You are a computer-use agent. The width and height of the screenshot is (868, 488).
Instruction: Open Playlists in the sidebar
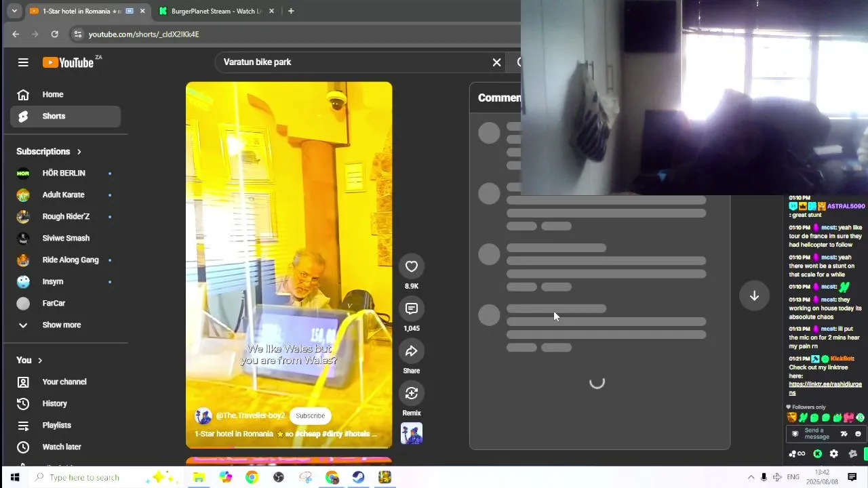pyautogui.click(x=65, y=425)
